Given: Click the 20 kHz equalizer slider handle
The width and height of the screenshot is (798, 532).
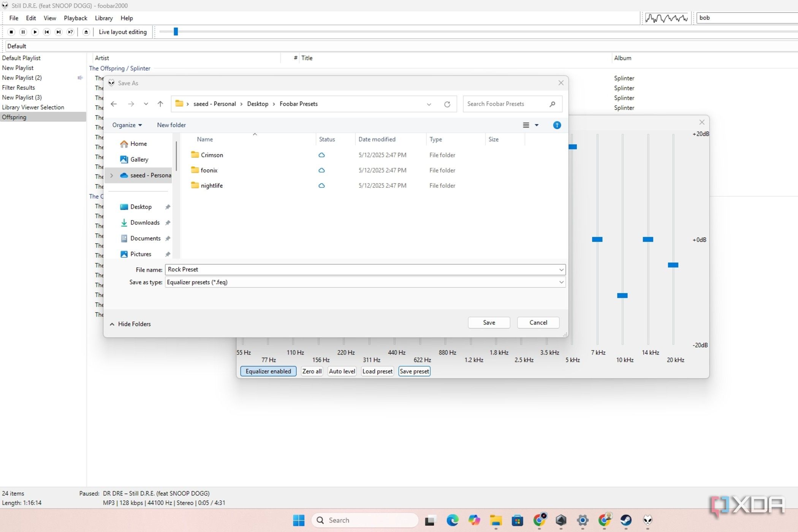Looking at the screenshot, I should click(673, 265).
